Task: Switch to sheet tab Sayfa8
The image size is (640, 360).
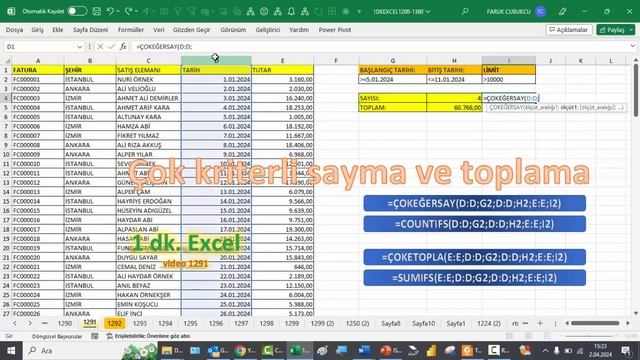Action: [x=391, y=323]
